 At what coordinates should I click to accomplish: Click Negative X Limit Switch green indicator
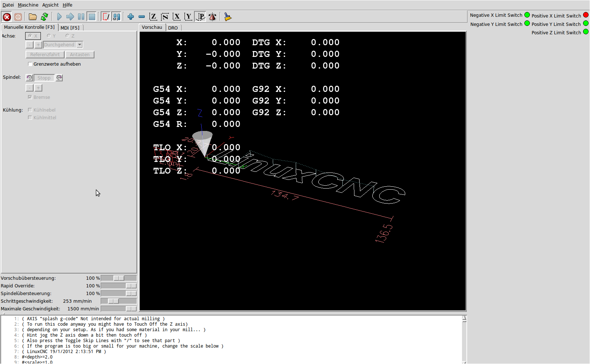(x=527, y=15)
